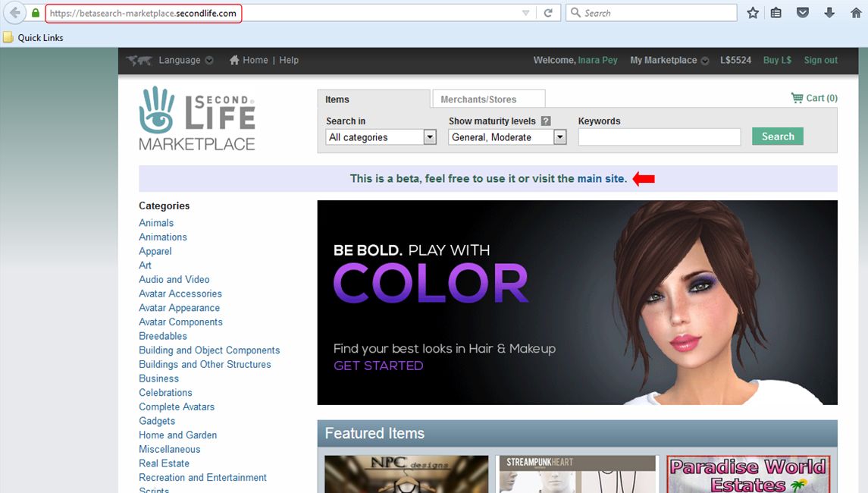
Task: Click the Second Life Marketplace logo
Action: coord(197,118)
